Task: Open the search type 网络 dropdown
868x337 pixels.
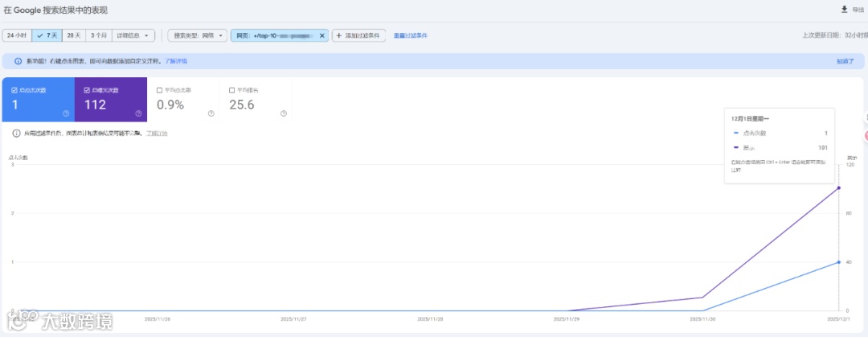Action: click(197, 35)
